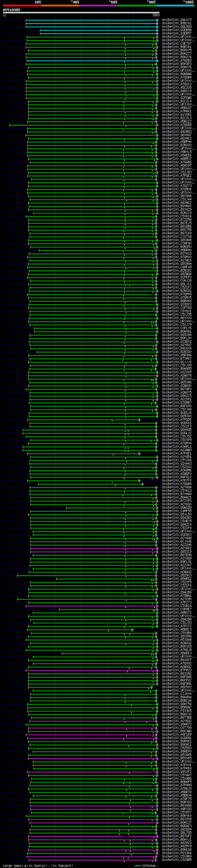Select label UniRef100_A7QGB3
197x868 pixels.
click(x=176, y=61)
